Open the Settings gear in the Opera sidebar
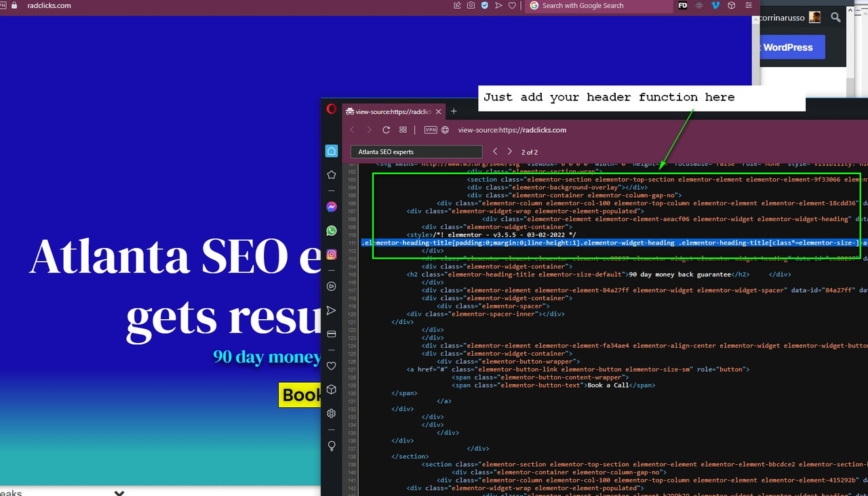 (x=332, y=413)
